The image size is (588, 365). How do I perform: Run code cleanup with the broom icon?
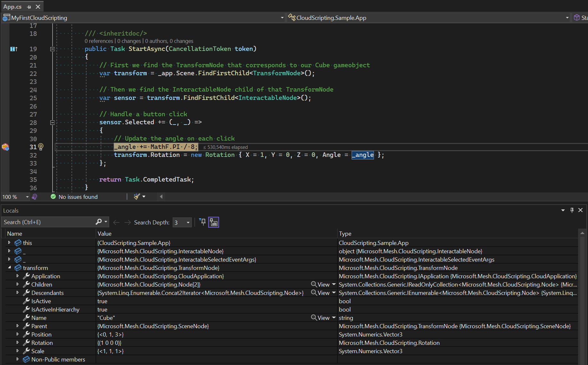137,196
